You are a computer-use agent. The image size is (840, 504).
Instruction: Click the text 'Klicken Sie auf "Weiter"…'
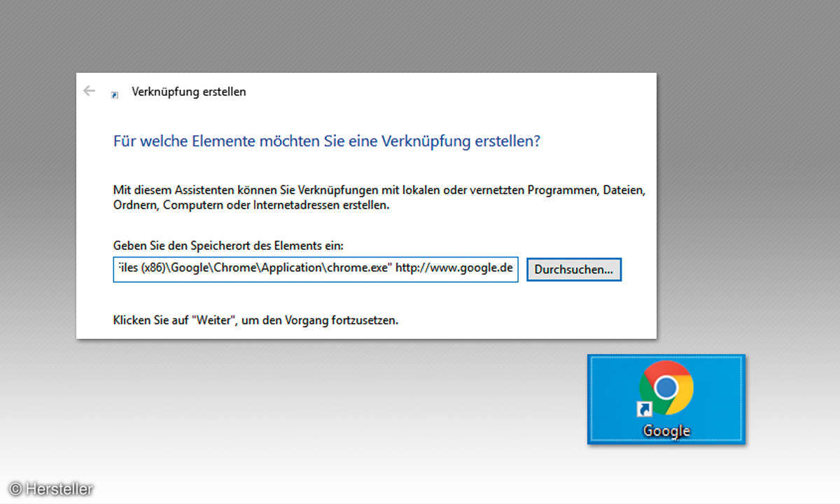(x=255, y=321)
